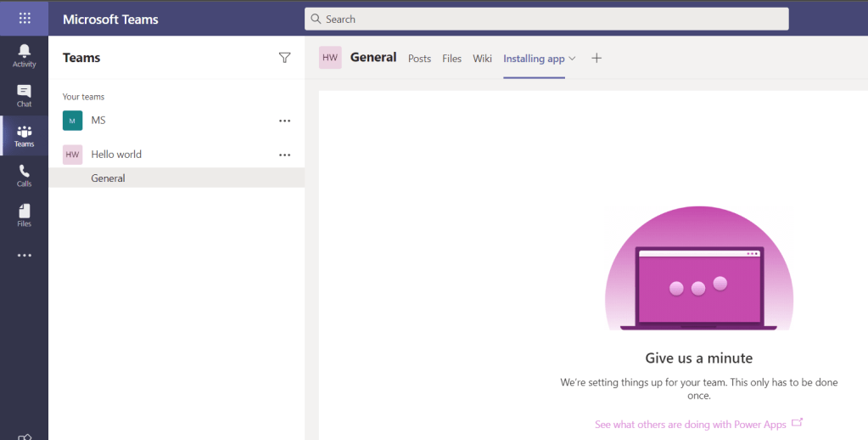868x440 pixels.
Task: Open the app launcher waffle icon
Action: (x=25, y=18)
